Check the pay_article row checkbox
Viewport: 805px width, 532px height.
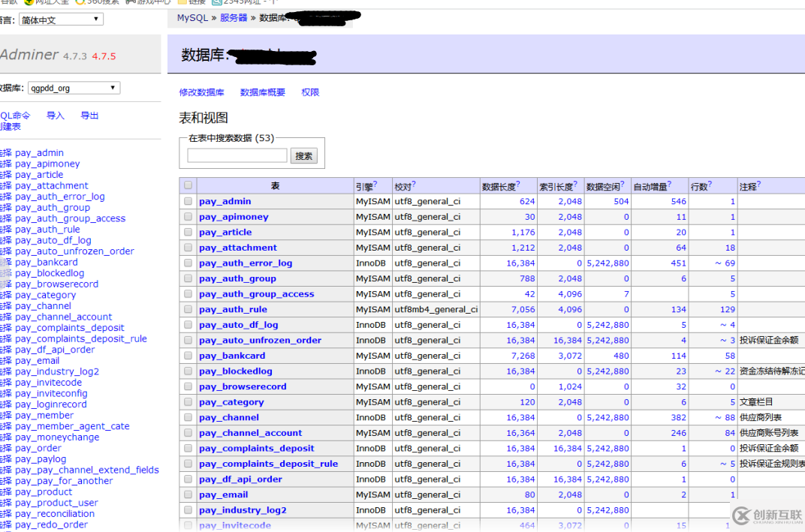click(188, 232)
